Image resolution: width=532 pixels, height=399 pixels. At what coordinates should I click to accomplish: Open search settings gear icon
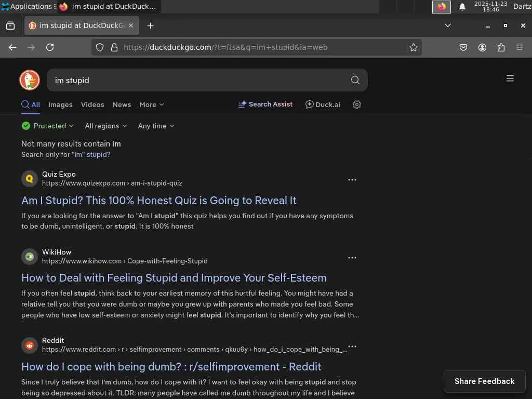click(x=356, y=104)
